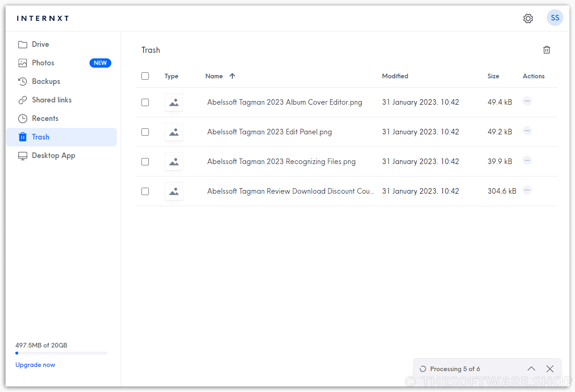This screenshot has height=392, width=575.
Task: Click the Recents clock icon
Action: (23, 119)
